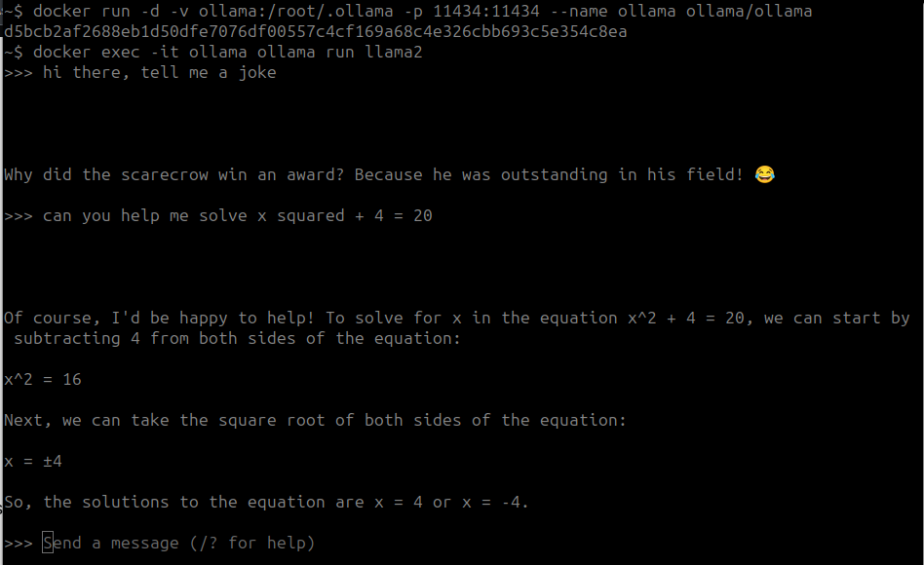Click the docker exec ollama run llama2 command

(213, 53)
